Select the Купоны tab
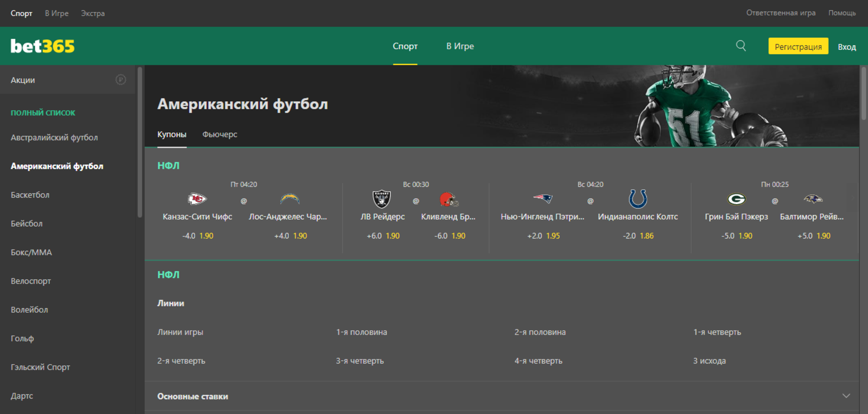The image size is (868, 414). (172, 134)
